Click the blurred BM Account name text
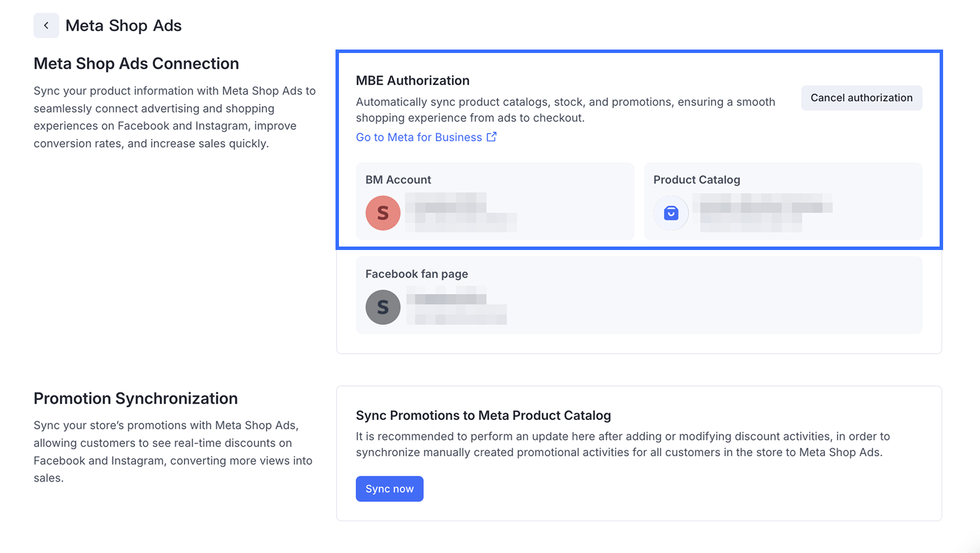Screen dimensions: 980x553 tap(461, 213)
